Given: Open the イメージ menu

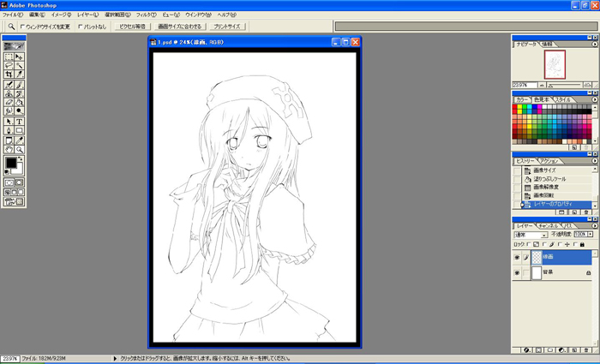Looking at the screenshot, I should [61, 15].
